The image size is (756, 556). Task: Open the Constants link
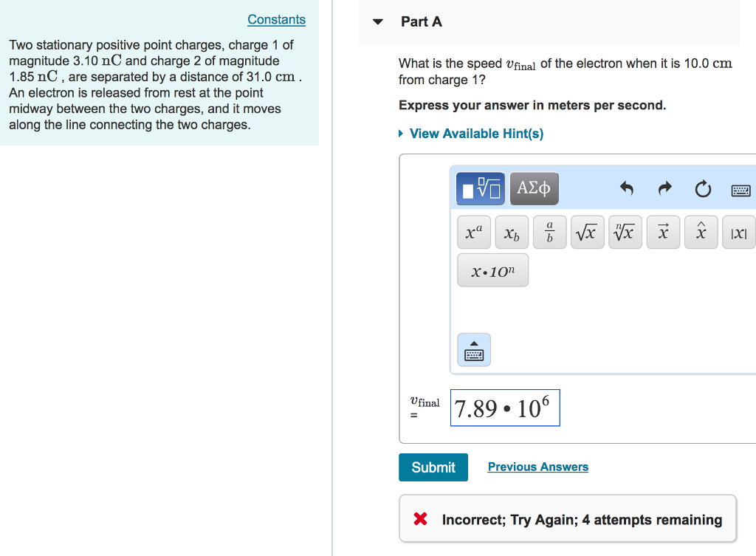[x=276, y=19]
